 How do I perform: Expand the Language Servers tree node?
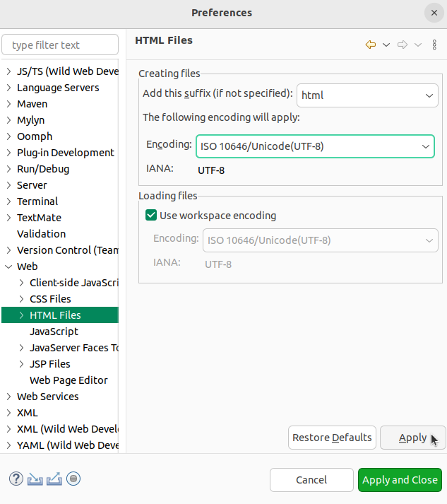click(x=8, y=88)
